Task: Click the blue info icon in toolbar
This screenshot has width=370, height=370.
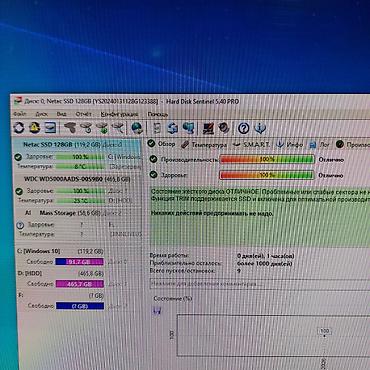Action: 260,128
